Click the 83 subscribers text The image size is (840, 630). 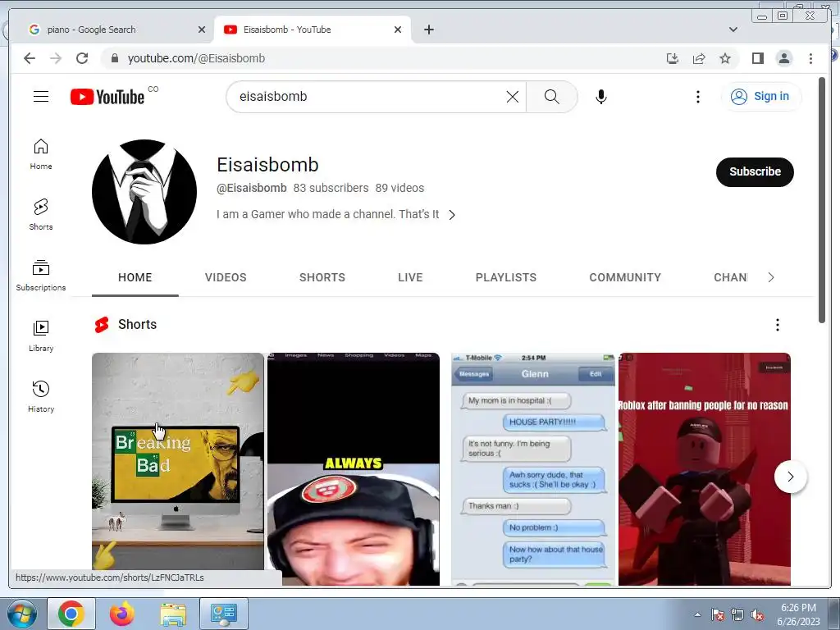click(x=331, y=188)
